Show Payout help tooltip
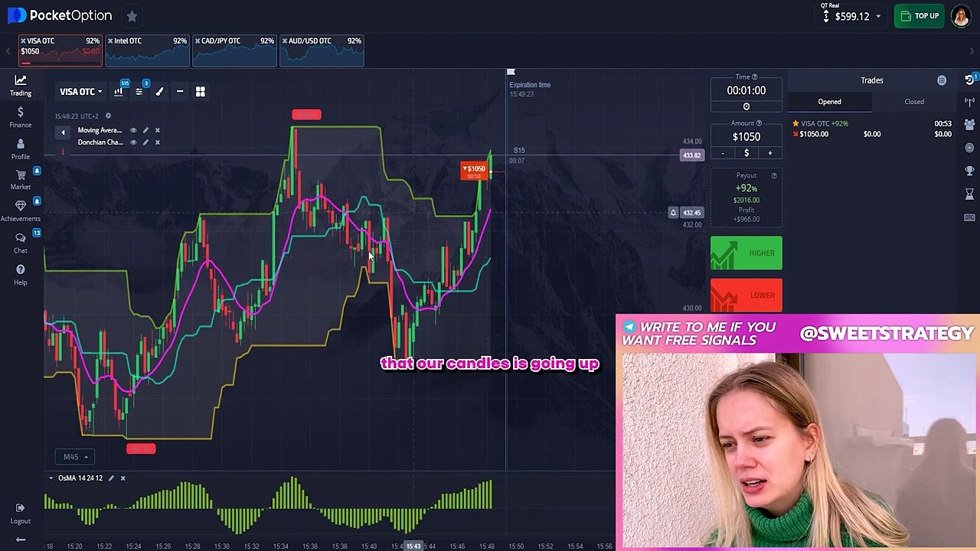 click(x=774, y=176)
